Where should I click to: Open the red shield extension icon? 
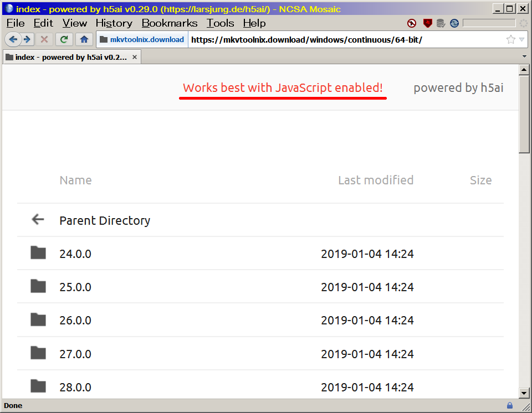427,23
